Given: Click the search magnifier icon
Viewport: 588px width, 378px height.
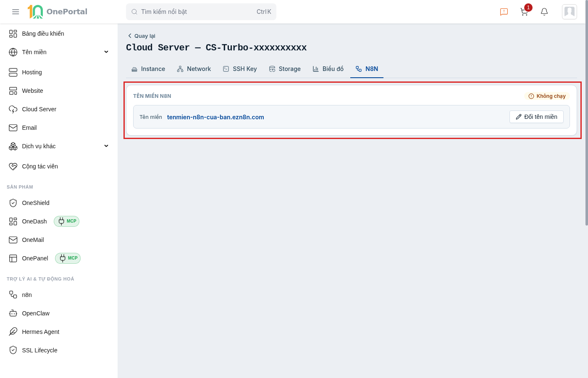Looking at the screenshot, I should click(134, 12).
